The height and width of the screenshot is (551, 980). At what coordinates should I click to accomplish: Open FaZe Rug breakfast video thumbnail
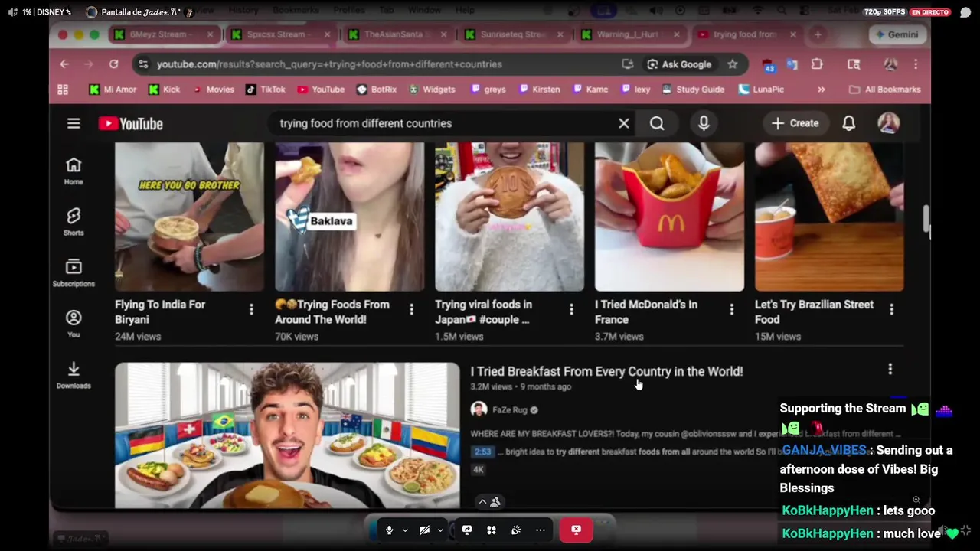(287, 435)
